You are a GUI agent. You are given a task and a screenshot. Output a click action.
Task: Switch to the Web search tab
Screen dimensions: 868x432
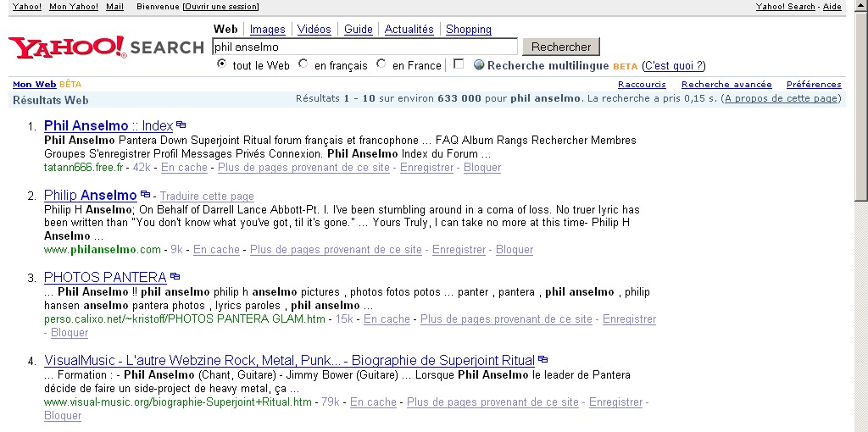coord(225,29)
